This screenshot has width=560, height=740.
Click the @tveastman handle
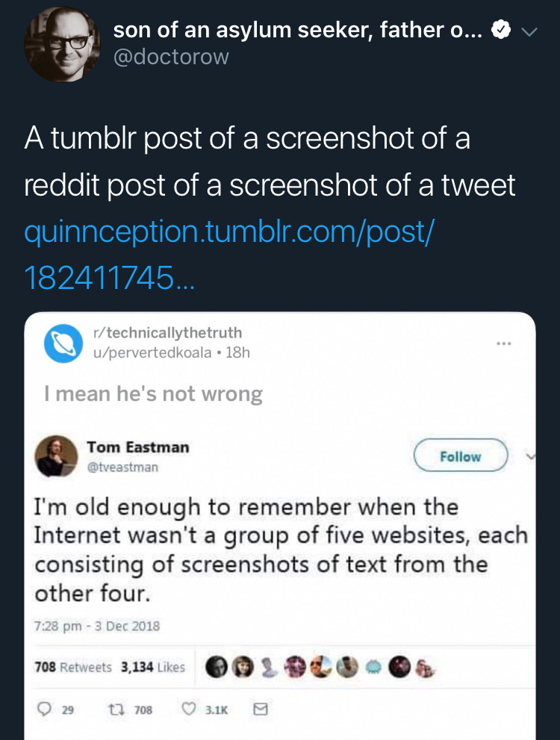tap(122, 467)
